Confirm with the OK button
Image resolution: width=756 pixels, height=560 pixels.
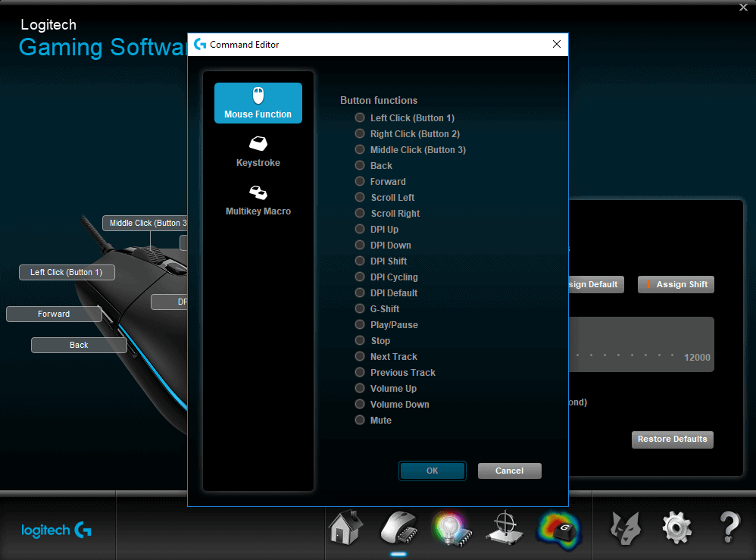pos(432,471)
